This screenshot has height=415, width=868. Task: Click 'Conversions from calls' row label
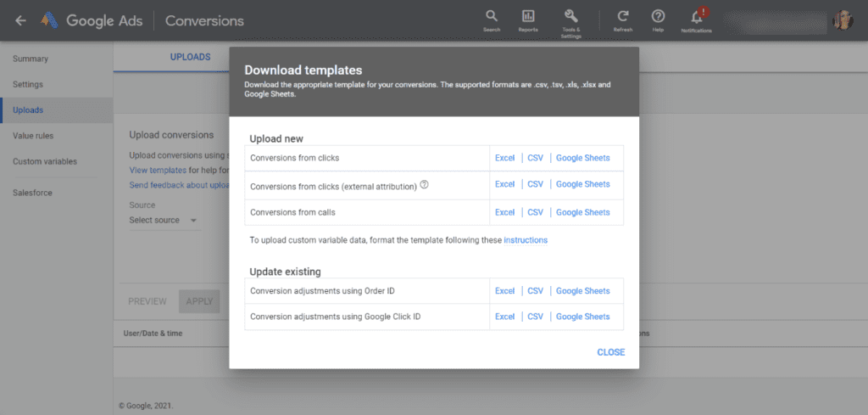point(292,212)
